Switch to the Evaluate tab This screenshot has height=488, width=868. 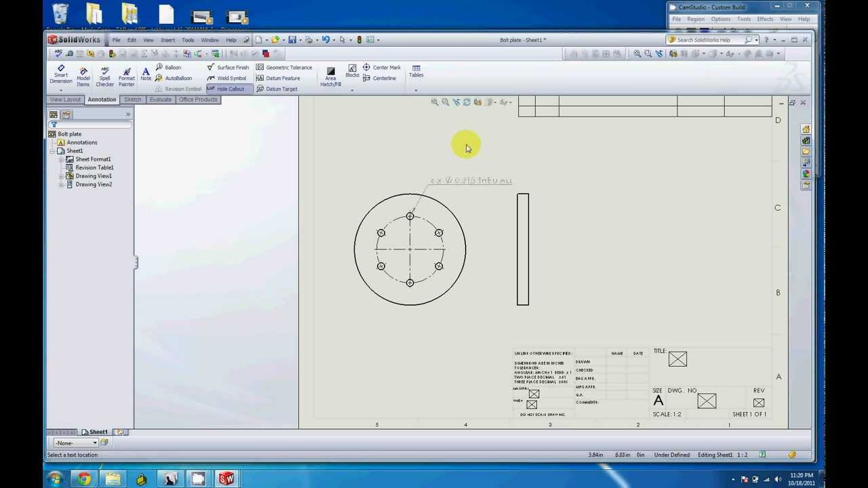click(161, 100)
